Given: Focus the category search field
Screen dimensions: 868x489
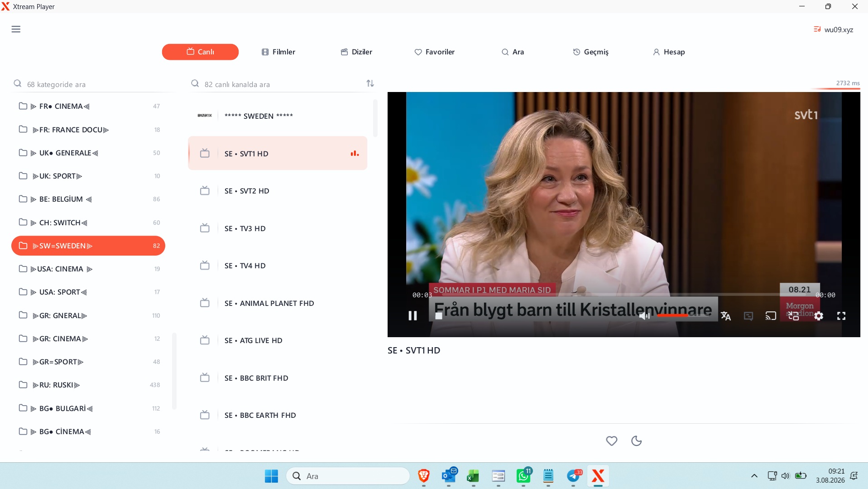Looking at the screenshot, I should click(93, 84).
